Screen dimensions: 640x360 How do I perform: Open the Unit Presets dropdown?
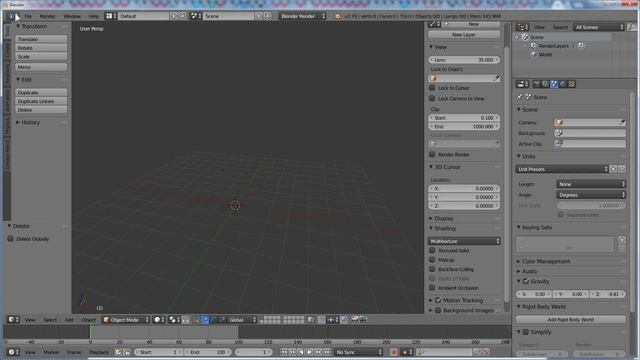[562, 169]
